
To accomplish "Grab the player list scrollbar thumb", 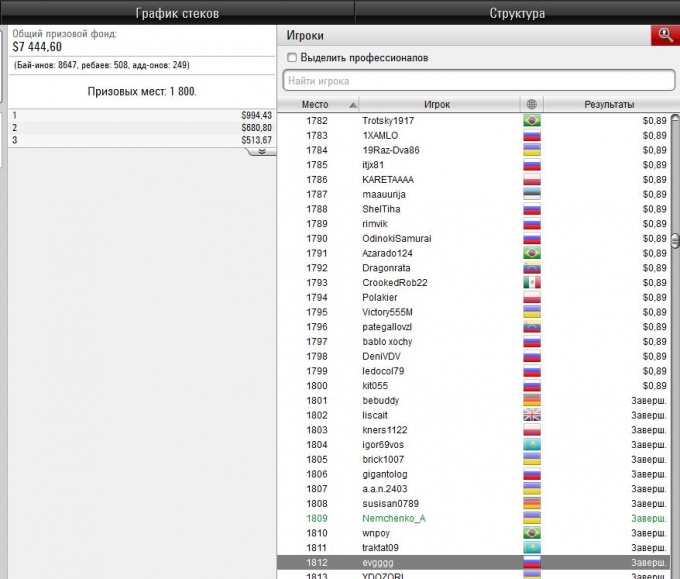I will (675, 241).
